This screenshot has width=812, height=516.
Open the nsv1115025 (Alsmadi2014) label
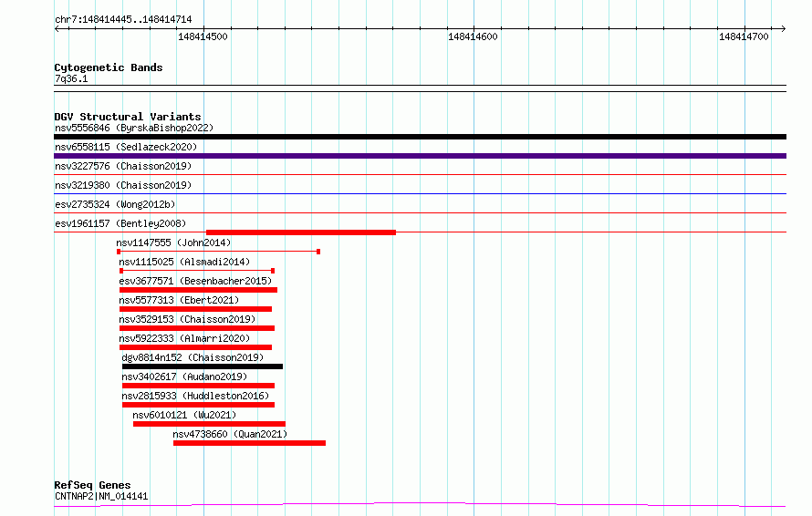click(x=184, y=262)
